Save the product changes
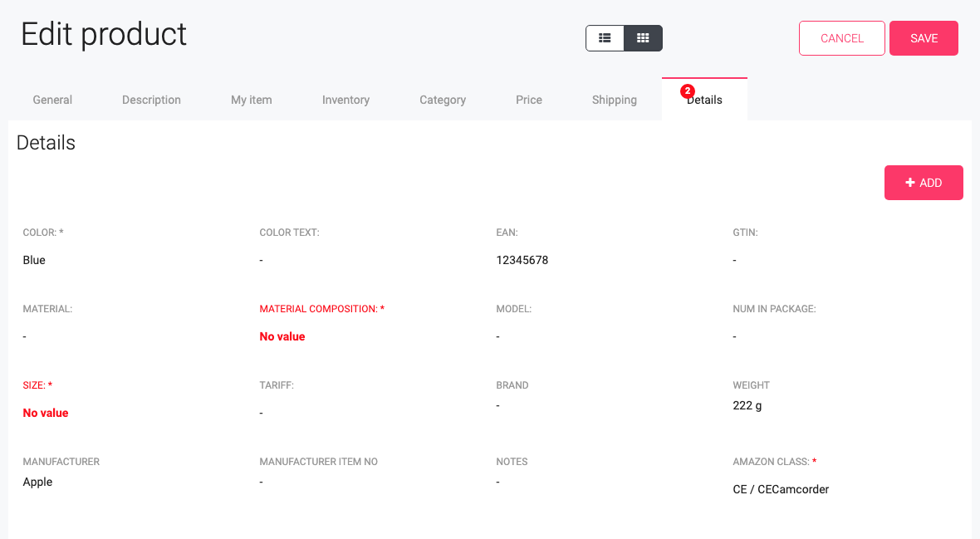This screenshot has width=980, height=539. tap(924, 38)
